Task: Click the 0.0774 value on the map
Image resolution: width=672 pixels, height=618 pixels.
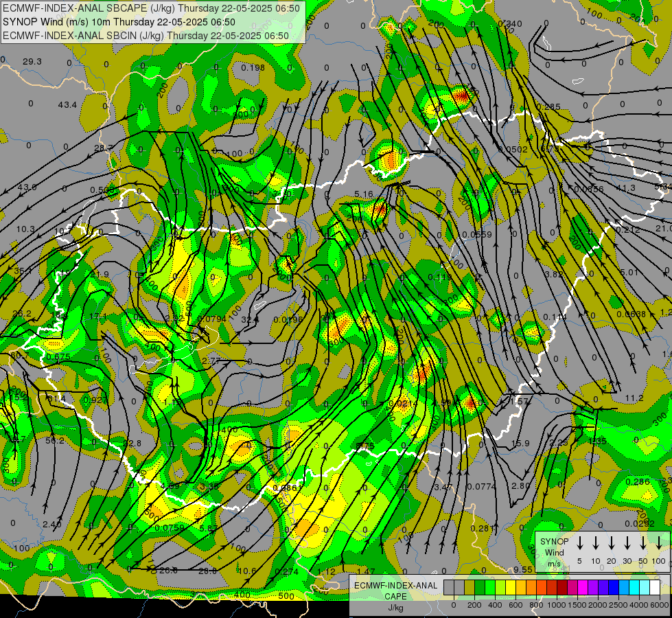Action: pyautogui.click(x=481, y=487)
